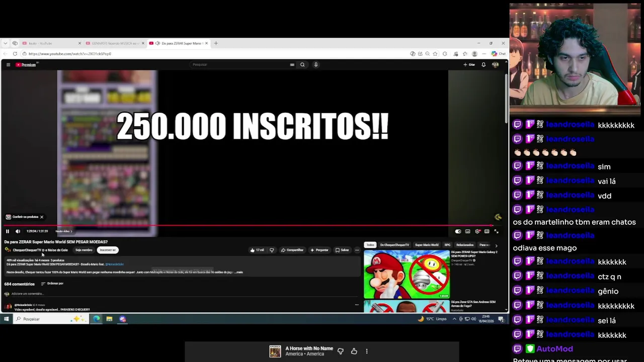The image size is (644, 362).
Task: Click the browser address bar URL
Action: pyautogui.click(x=70, y=54)
